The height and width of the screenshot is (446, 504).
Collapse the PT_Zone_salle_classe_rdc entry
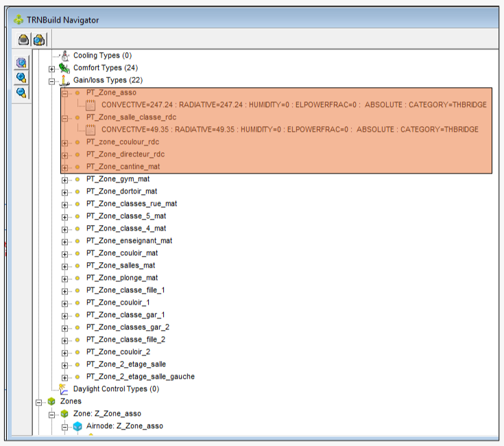[x=65, y=117]
